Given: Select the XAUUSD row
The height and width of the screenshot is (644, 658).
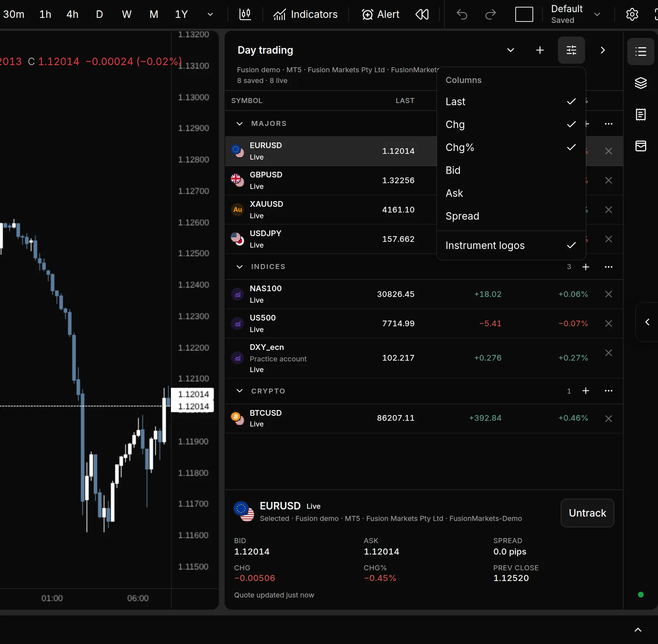Looking at the screenshot, I should (331, 210).
